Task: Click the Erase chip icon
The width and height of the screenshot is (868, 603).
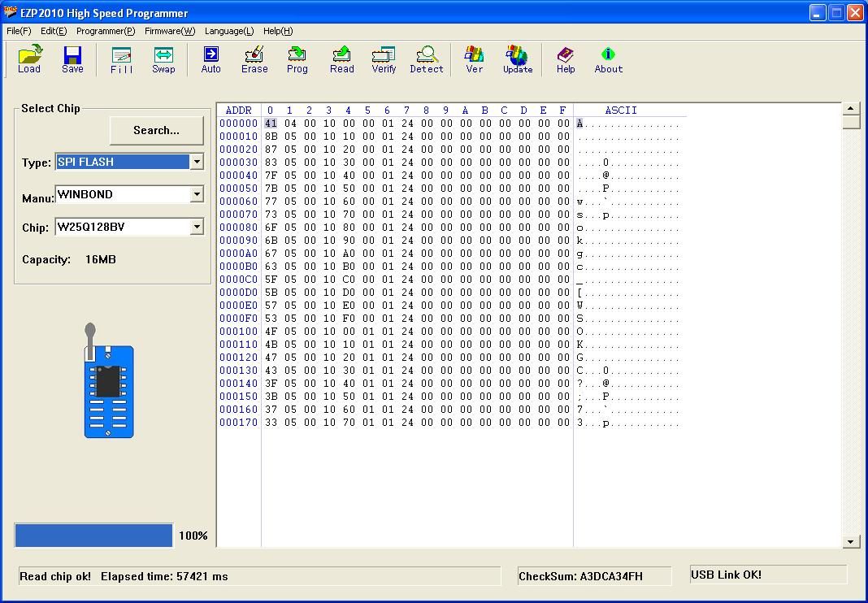Action: click(x=254, y=59)
